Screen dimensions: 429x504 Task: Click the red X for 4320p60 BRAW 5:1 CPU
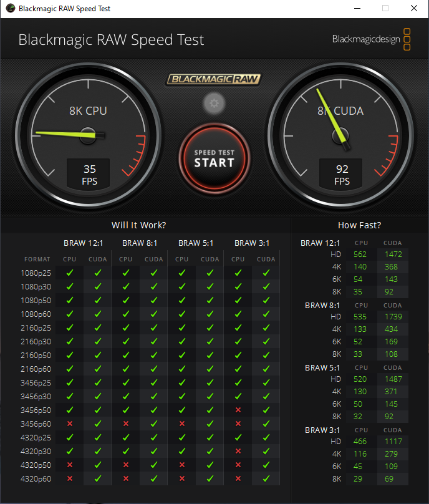point(182,478)
